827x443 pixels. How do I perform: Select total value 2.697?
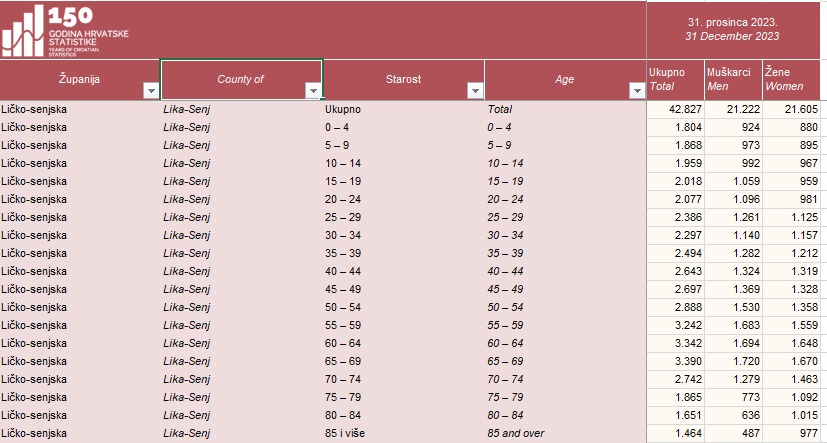click(x=676, y=289)
